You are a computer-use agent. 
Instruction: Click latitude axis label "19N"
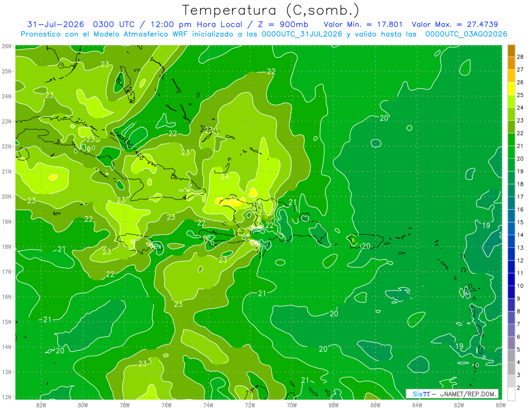(6, 222)
